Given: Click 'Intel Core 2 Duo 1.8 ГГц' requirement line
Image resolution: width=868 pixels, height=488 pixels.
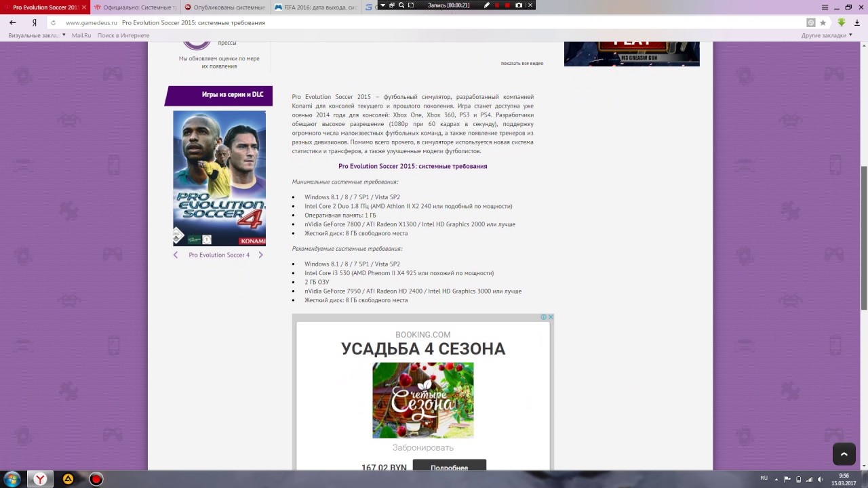Looking at the screenshot, I should (408, 206).
